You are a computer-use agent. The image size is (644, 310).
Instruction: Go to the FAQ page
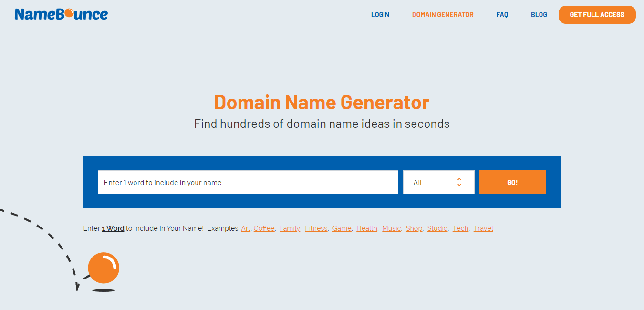tap(502, 15)
